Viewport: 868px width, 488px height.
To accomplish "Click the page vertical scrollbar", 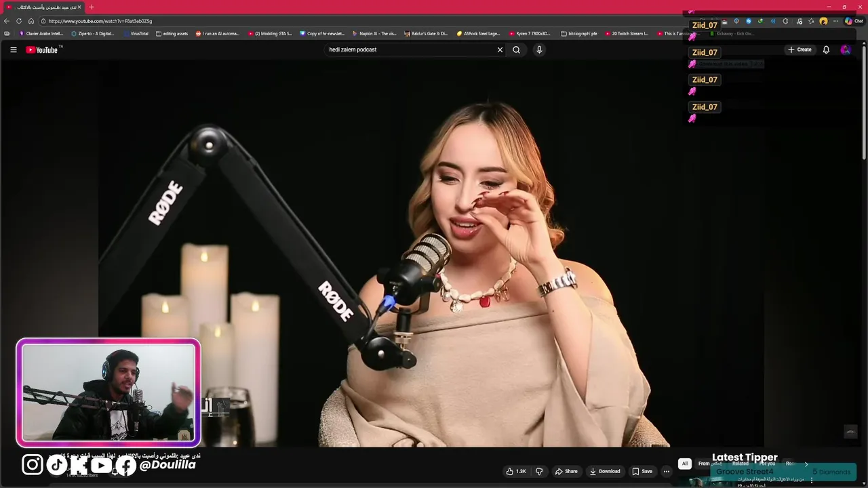I will 864,102.
